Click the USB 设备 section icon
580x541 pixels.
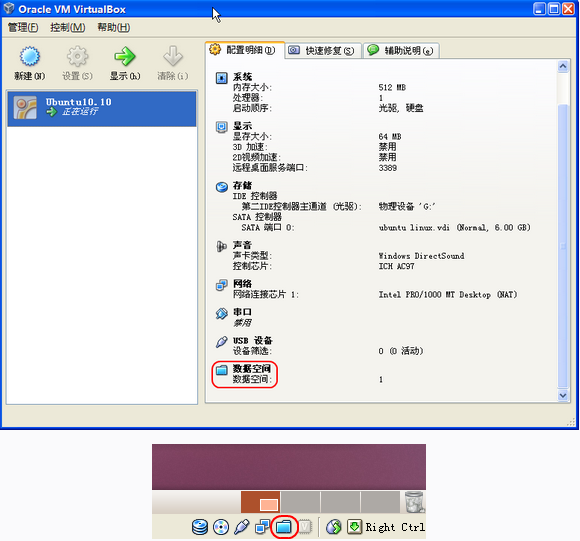pyautogui.click(x=222, y=342)
